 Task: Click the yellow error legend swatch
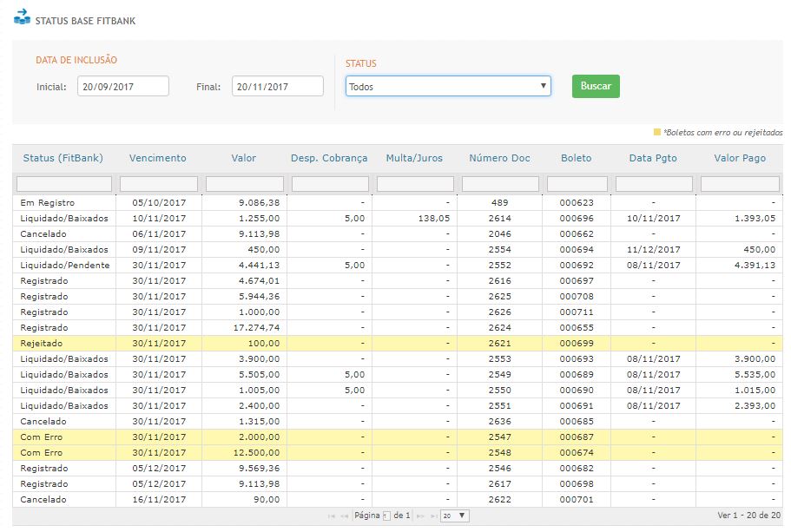pos(657,133)
